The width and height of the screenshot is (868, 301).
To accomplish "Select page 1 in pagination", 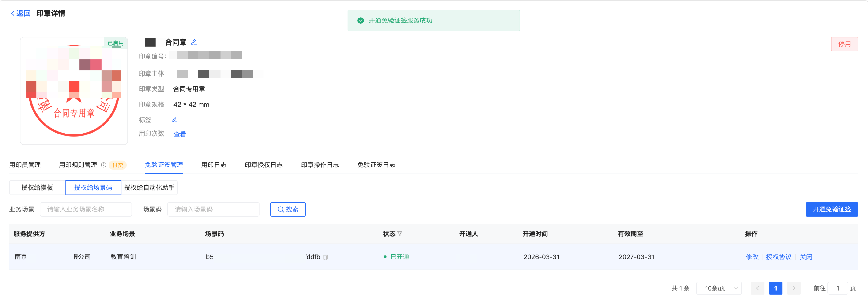I will (776, 288).
